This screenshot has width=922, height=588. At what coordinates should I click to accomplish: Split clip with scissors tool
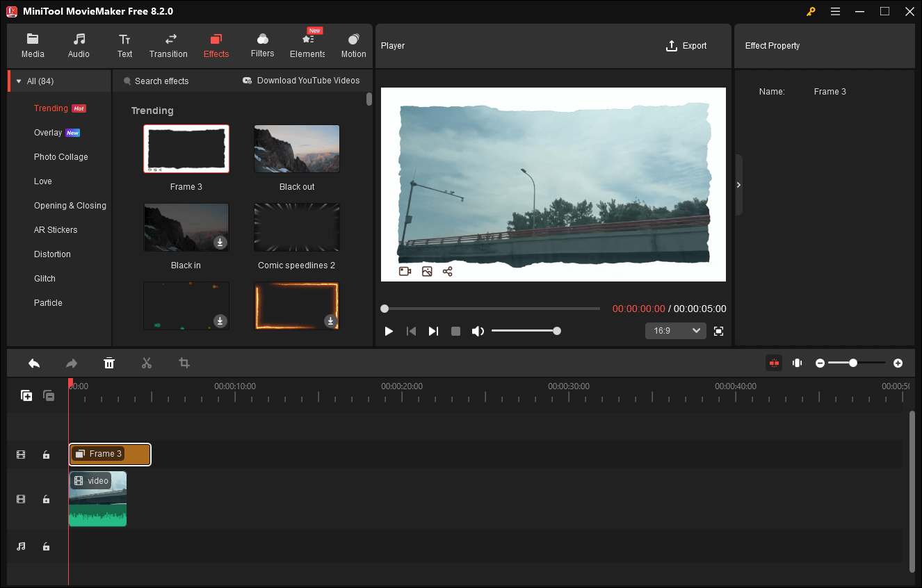coord(147,363)
